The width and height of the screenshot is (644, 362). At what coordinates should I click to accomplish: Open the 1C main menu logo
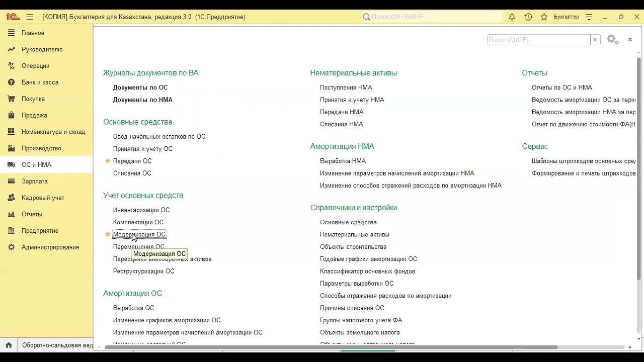[x=13, y=17]
